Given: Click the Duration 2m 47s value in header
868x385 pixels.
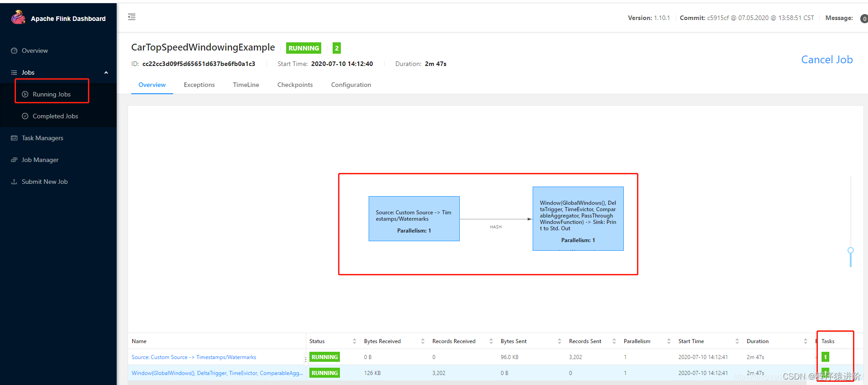Looking at the screenshot, I should point(436,64).
